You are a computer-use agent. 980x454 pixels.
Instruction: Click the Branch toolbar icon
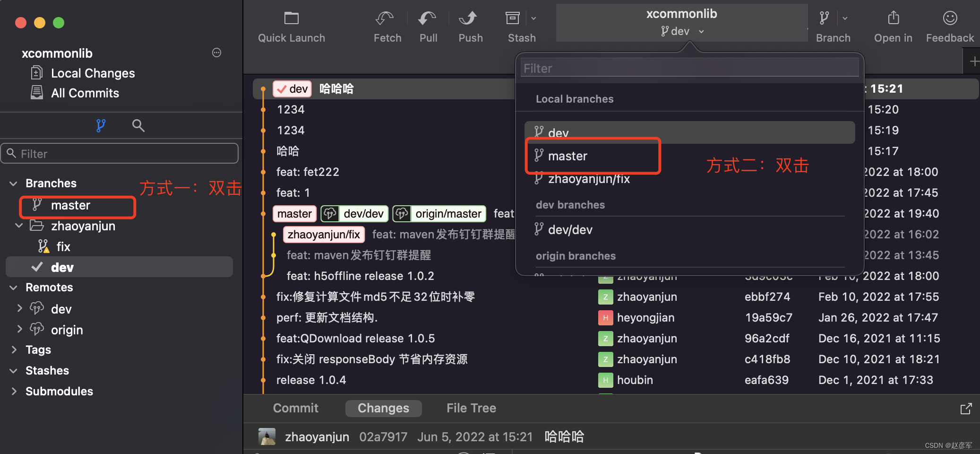[825, 18]
